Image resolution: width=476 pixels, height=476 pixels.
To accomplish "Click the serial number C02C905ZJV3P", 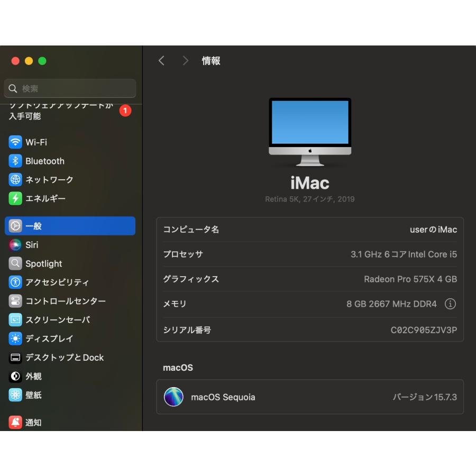I will [x=424, y=330].
